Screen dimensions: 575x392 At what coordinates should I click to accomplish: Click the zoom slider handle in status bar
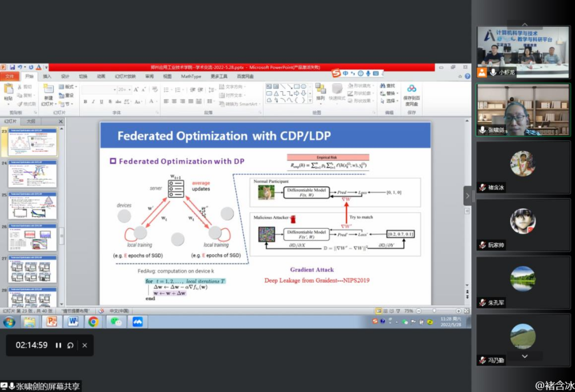(434, 311)
